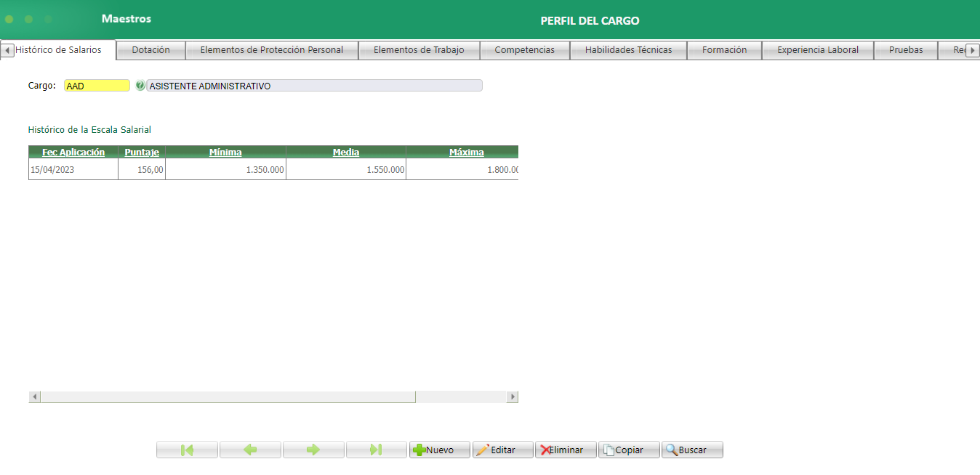This screenshot has height=475, width=980.
Task: Click the PERFIL DEL CARGO title
Action: (x=590, y=20)
